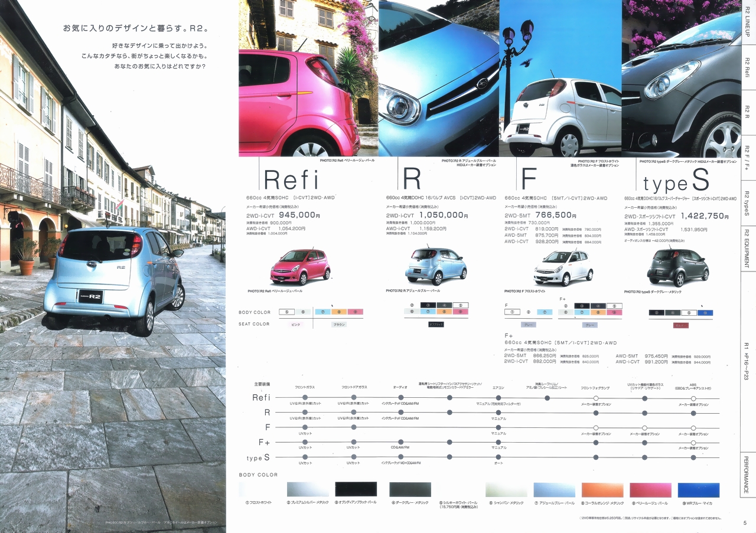Screen dimensions: 756x533
Task: Select the オブシディアンブラック・パール legend swatch
Action: click(356, 489)
